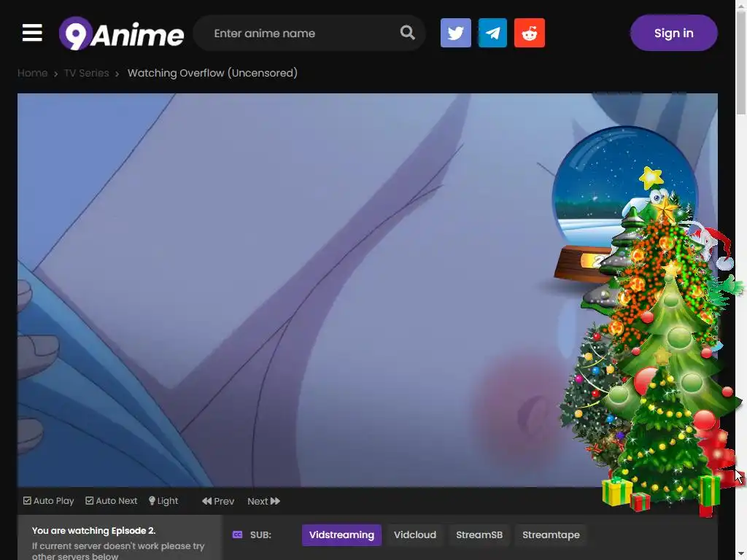The width and height of the screenshot is (747, 560).
Task: Go to the TV Series breadcrumb
Action: point(86,73)
